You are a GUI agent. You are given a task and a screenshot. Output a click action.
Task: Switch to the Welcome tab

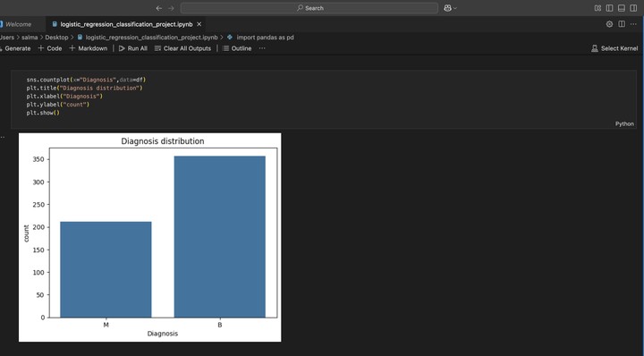point(18,24)
